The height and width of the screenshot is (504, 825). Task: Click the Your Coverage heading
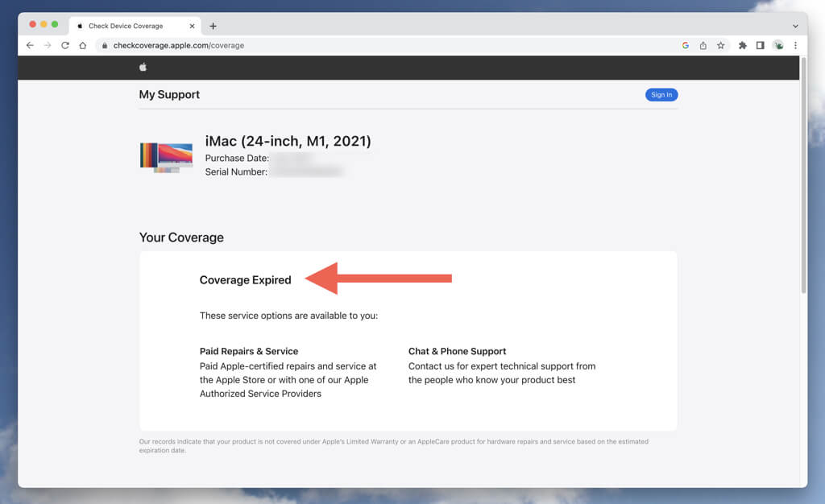click(x=181, y=238)
